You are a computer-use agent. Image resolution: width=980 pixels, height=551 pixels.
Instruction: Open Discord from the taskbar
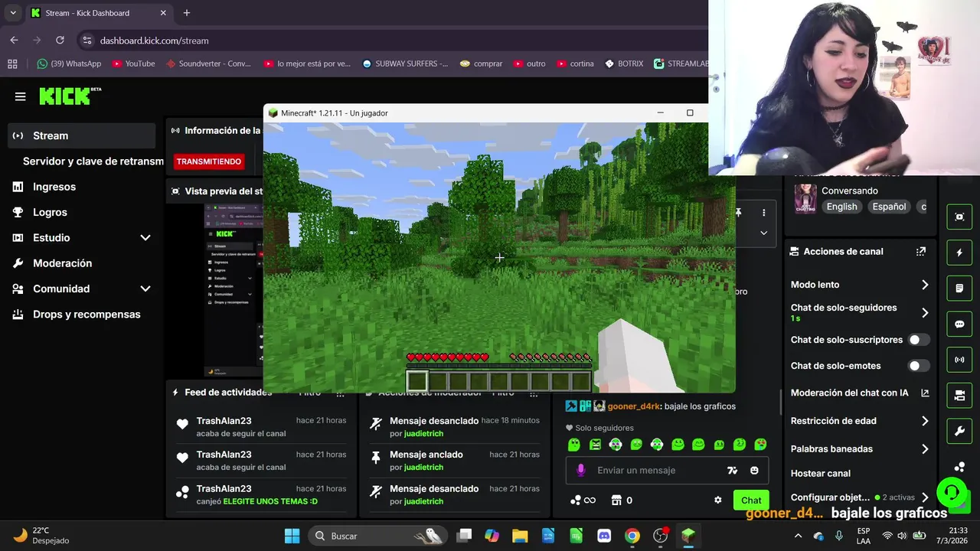click(604, 536)
